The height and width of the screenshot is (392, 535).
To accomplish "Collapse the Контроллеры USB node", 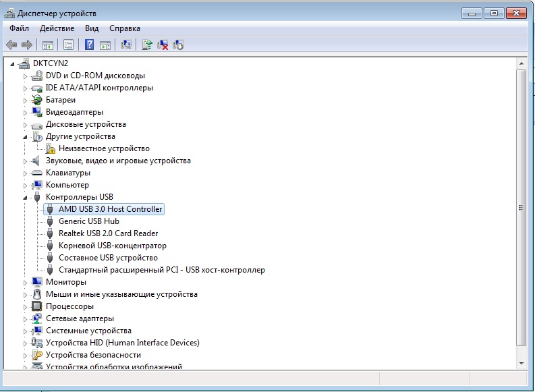I will point(25,198).
